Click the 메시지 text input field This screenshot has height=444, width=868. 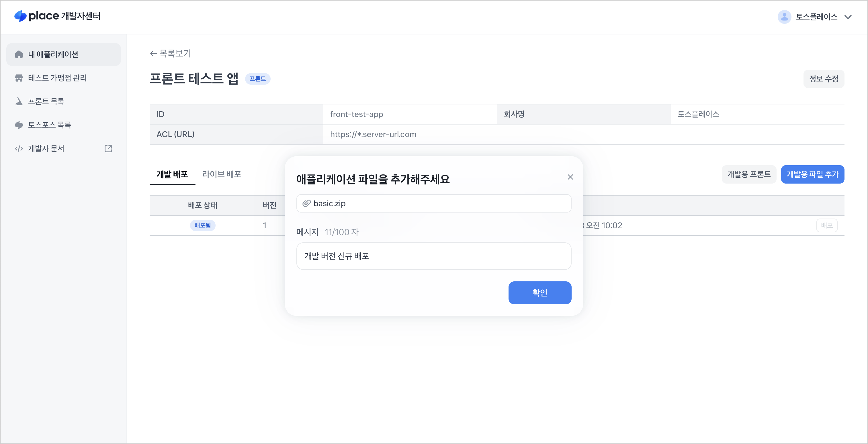pos(433,256)
